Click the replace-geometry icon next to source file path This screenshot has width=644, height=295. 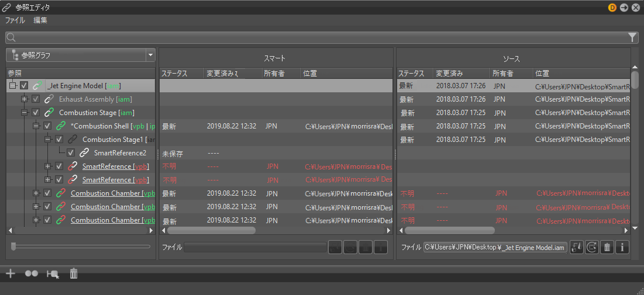[577, 248]
